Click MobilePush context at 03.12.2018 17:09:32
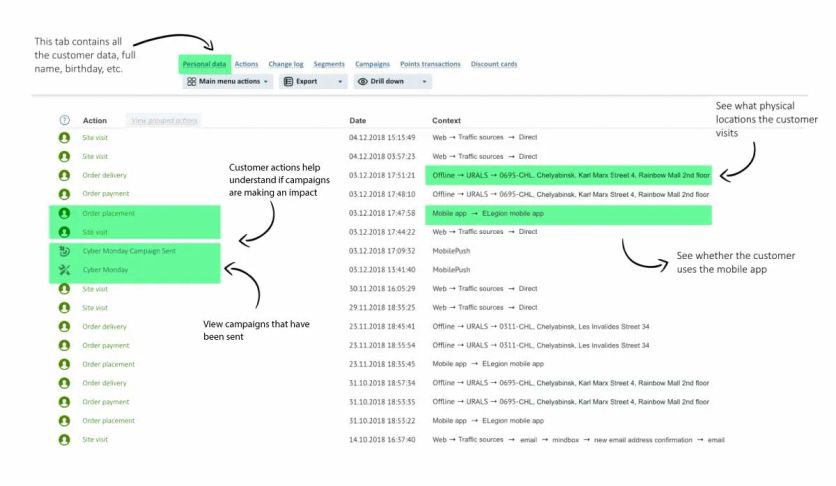 tap(451, 251)
